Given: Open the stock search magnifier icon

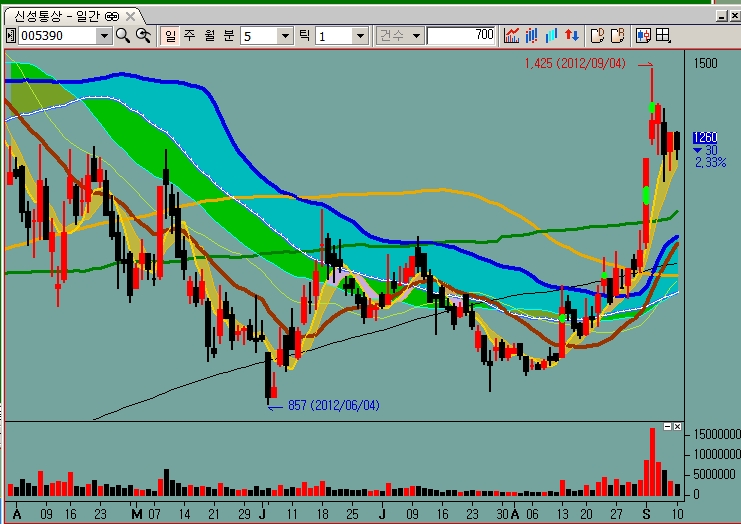Looking at the screenshot, I should click(x=123, y=35).
